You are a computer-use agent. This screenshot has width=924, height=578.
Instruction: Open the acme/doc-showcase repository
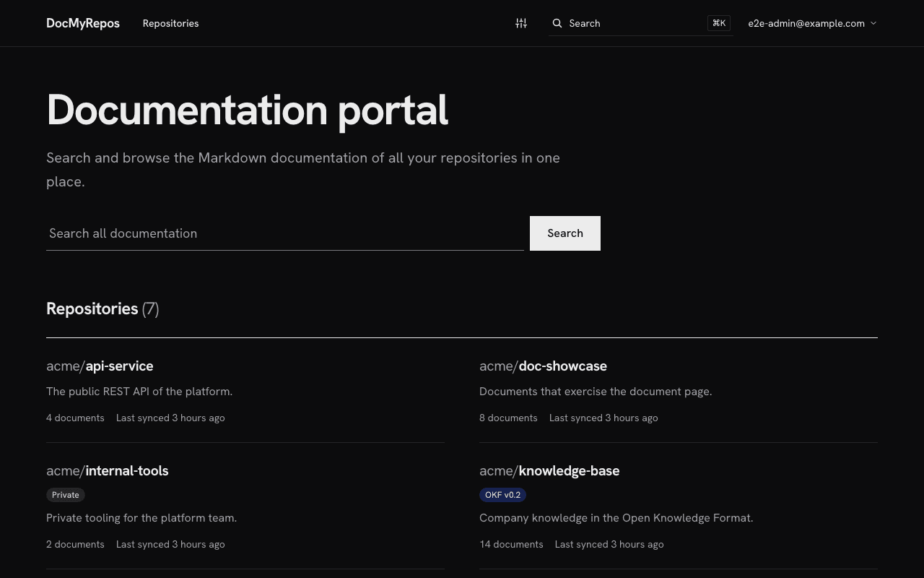click(543, 366)
